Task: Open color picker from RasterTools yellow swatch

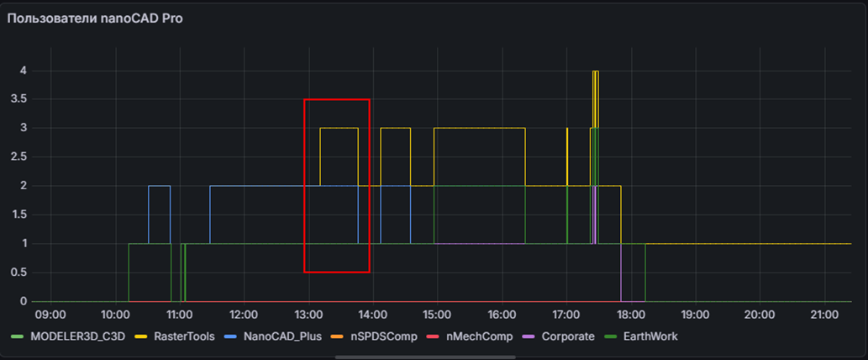Action: (141, 336)
